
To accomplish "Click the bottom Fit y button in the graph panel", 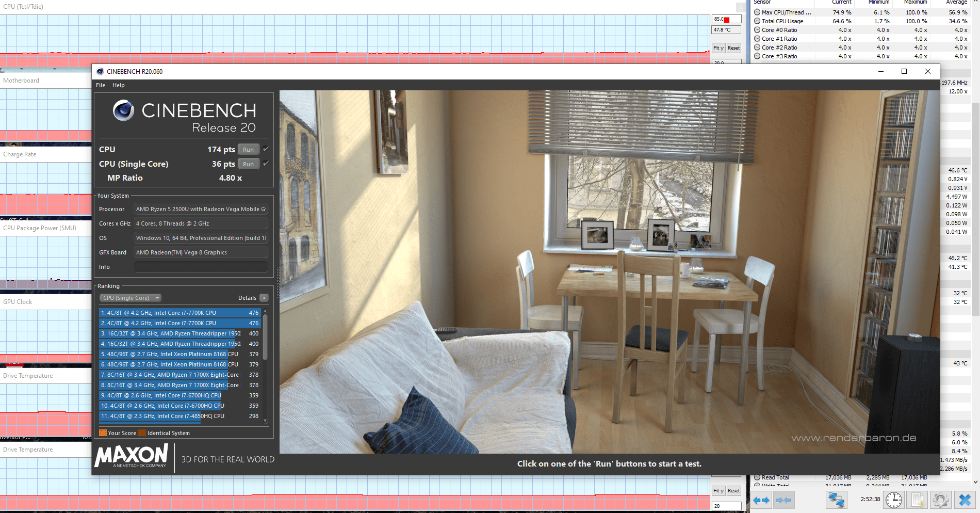I will 718,491.
